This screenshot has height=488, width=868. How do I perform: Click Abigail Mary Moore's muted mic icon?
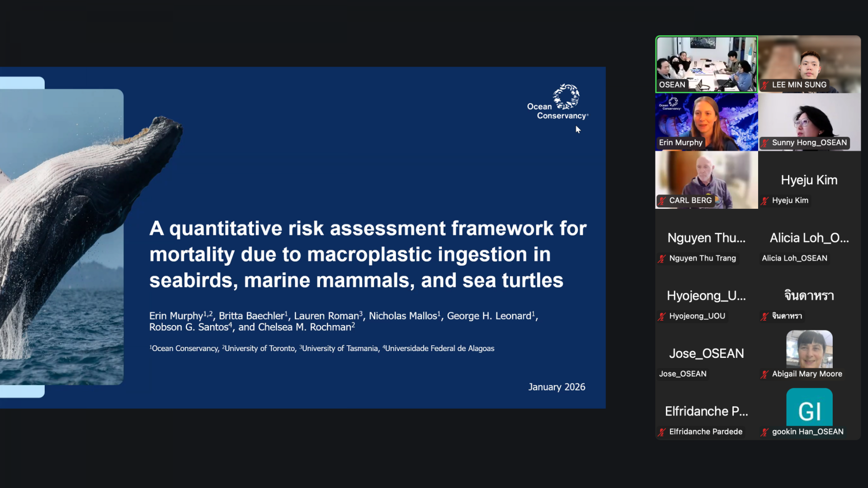tap(764, 374)
